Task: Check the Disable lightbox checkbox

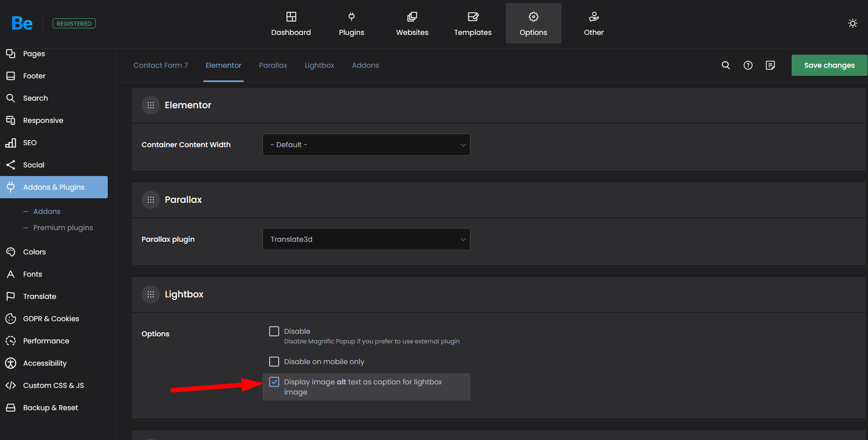Action: tap(274, 331)
